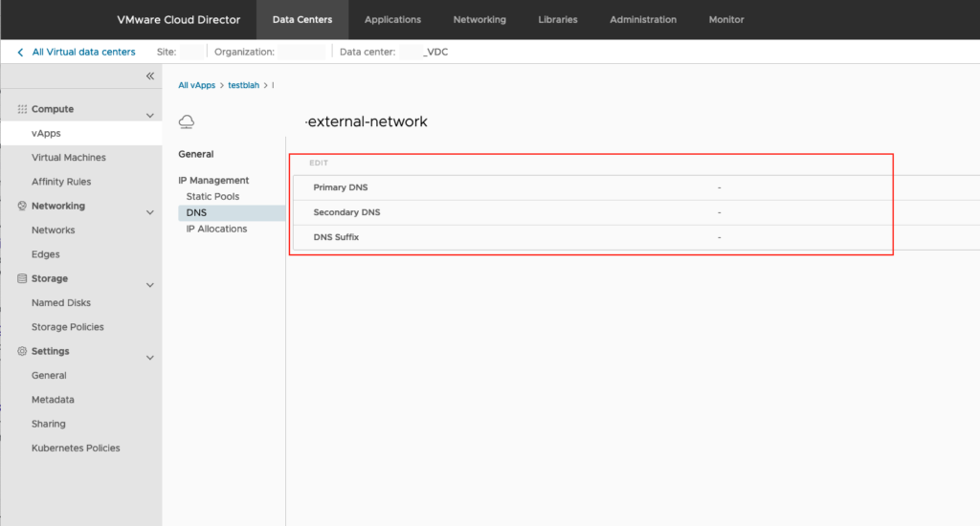Open Static Pools under IP Management
This screenshot has height=526, width=980.
coord(212,196)
